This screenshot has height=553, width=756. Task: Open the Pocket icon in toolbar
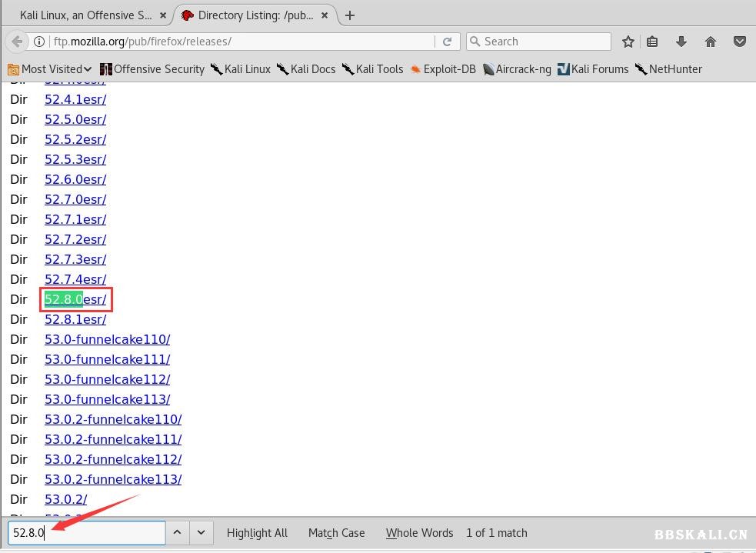[739, 42]
